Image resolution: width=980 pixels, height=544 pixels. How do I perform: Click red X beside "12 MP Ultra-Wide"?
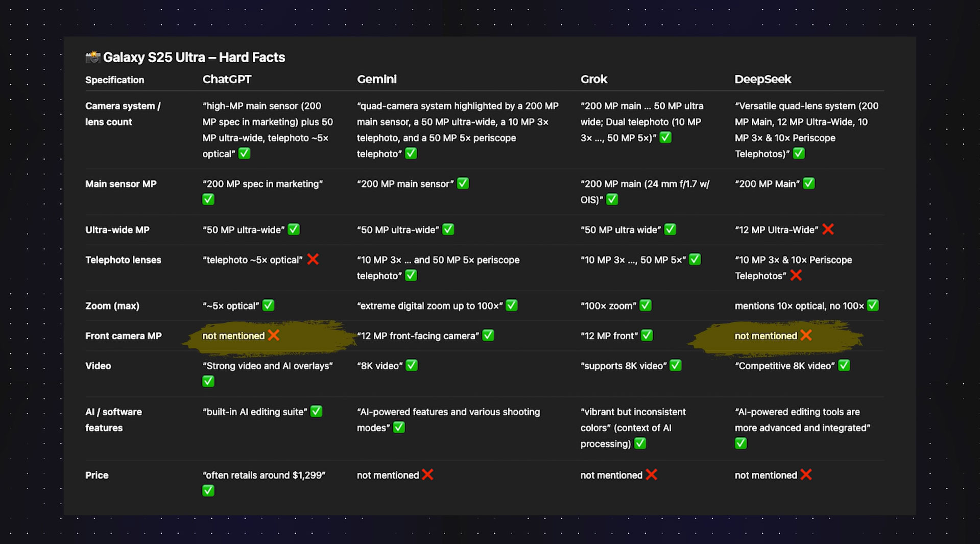click(828, 229)
